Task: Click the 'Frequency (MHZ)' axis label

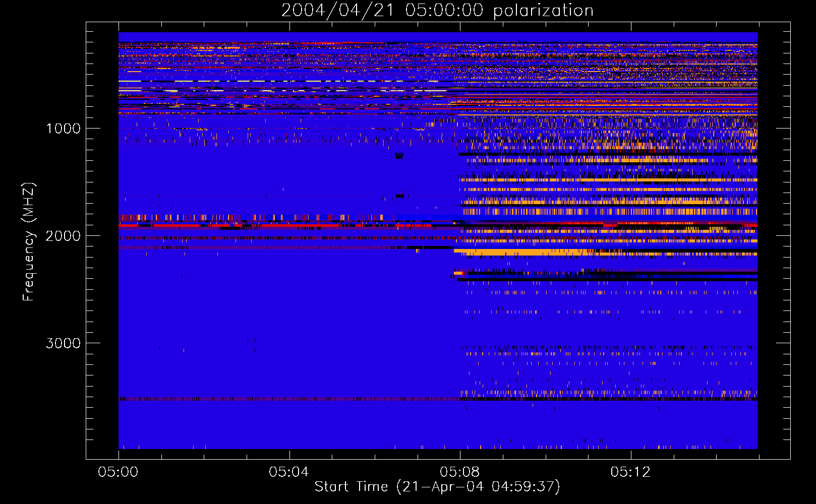Action: coord(29,242)
